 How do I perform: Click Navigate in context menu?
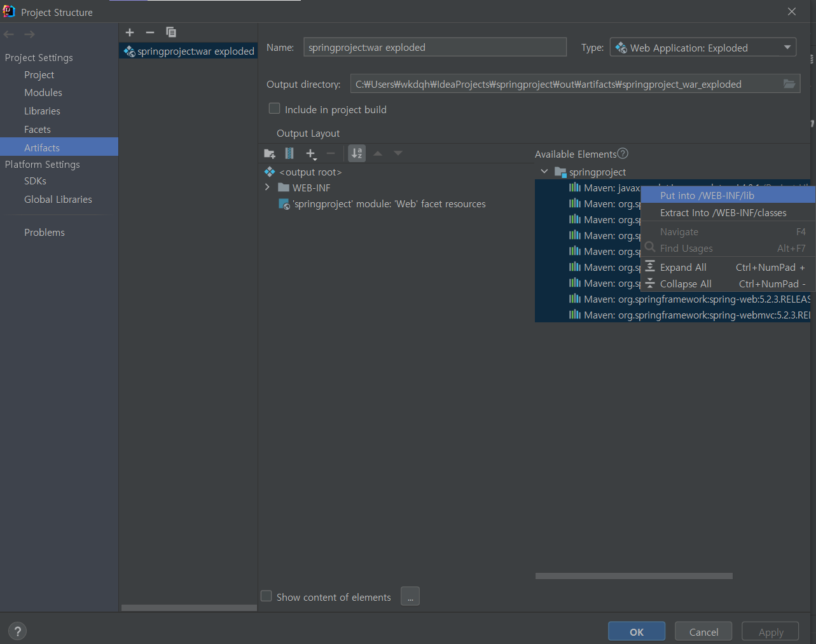[x=728, y=232]
